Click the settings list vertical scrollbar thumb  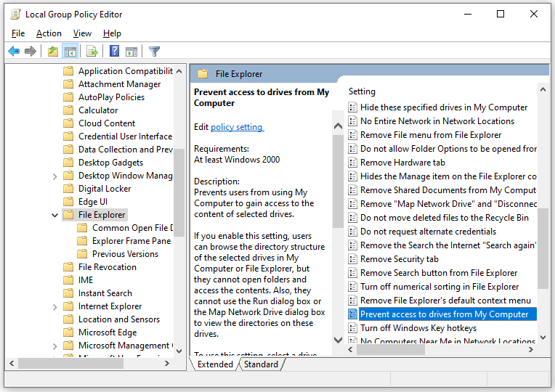[543, 249]
